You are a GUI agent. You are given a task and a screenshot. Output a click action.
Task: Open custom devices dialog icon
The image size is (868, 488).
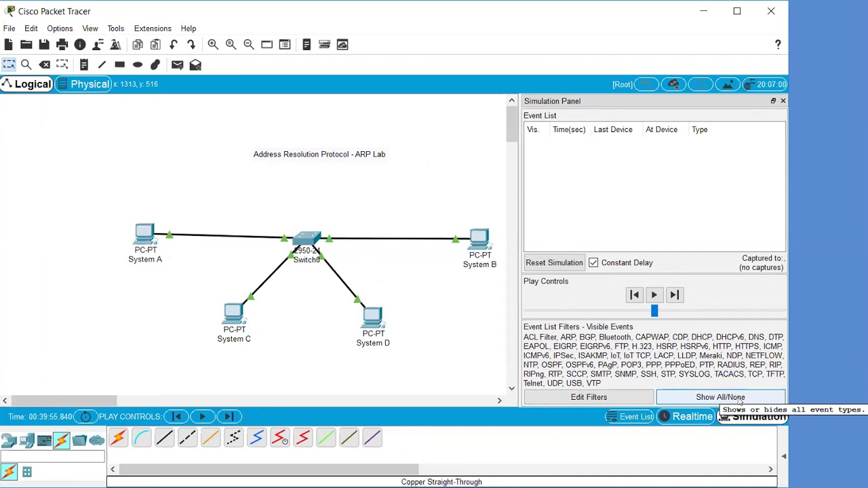point(285,45)
